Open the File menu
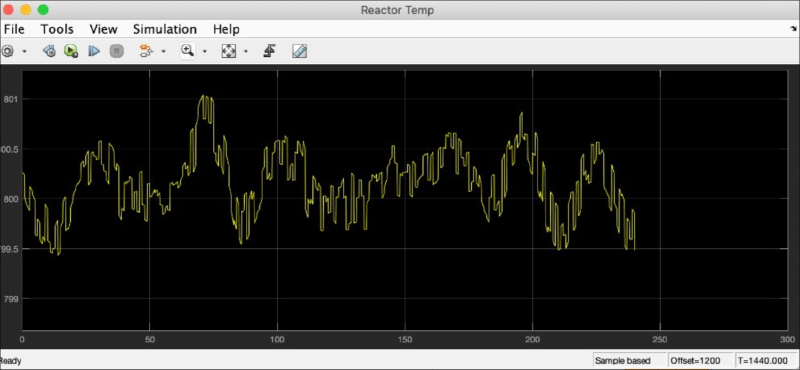 (x=14, y=29)
